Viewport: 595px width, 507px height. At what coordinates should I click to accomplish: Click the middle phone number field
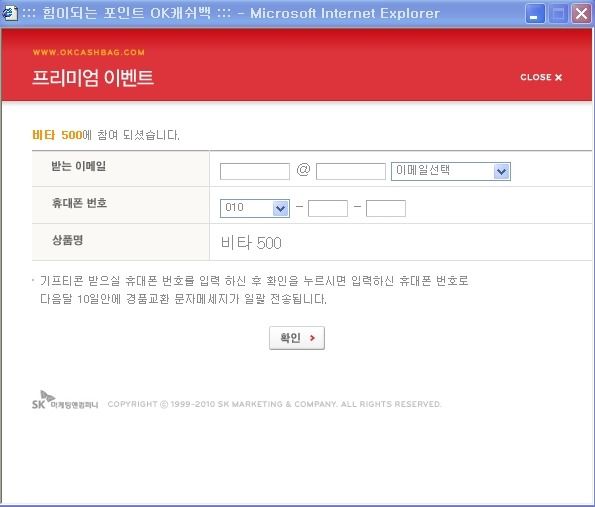[x=328, y=208]
